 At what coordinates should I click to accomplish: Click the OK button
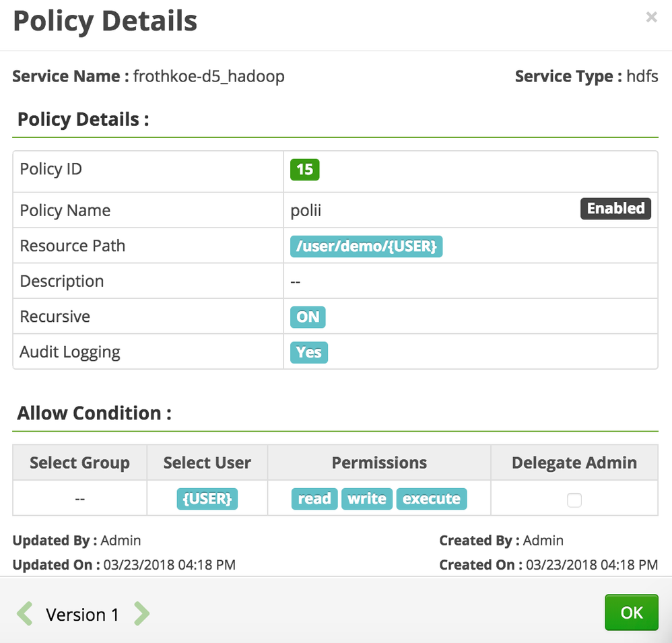631,612
